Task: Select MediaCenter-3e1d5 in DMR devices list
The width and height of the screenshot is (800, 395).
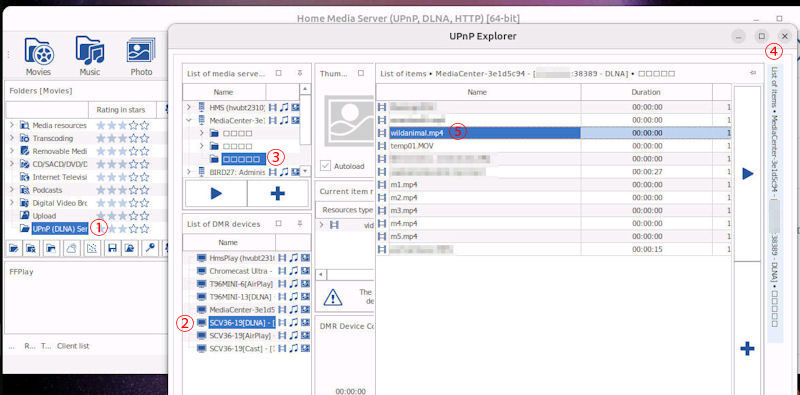Action: click(x=242, y=310)
